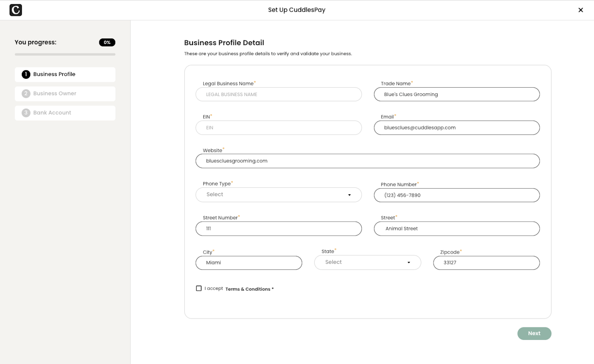Click the setup progress bar

tap(65, 54)
